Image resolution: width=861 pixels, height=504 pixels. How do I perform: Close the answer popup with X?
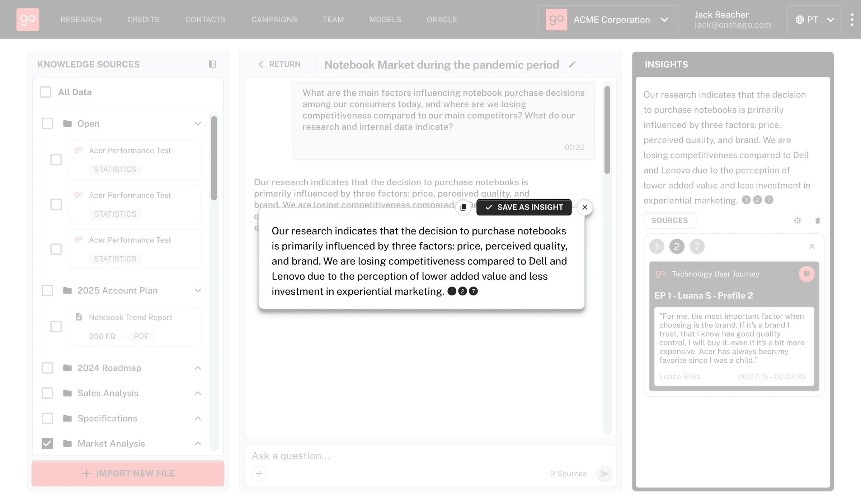tap(585, 207)
